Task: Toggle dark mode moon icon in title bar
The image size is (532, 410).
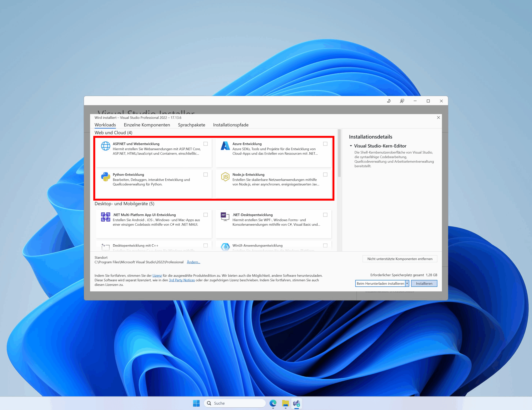Action: tap(389, 101)
